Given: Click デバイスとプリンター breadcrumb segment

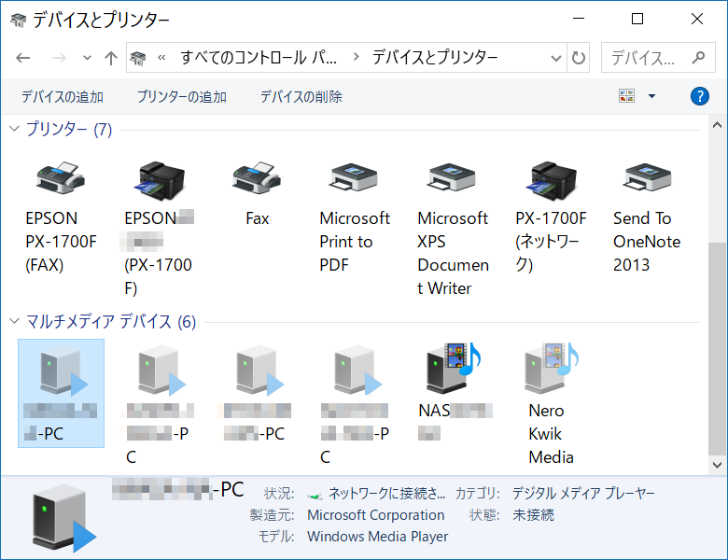Looking at the screenshot, I should tap(435, 58).
